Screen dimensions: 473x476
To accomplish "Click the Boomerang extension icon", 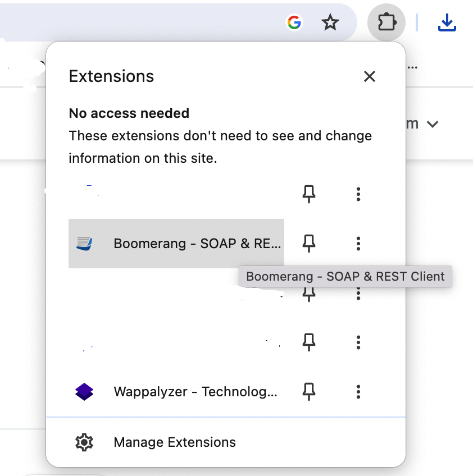I will click(x=84, y=244).
